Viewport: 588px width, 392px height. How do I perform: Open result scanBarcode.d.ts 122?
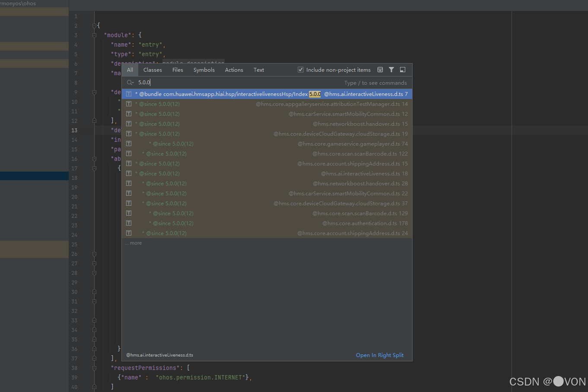[x=267, y=154]
